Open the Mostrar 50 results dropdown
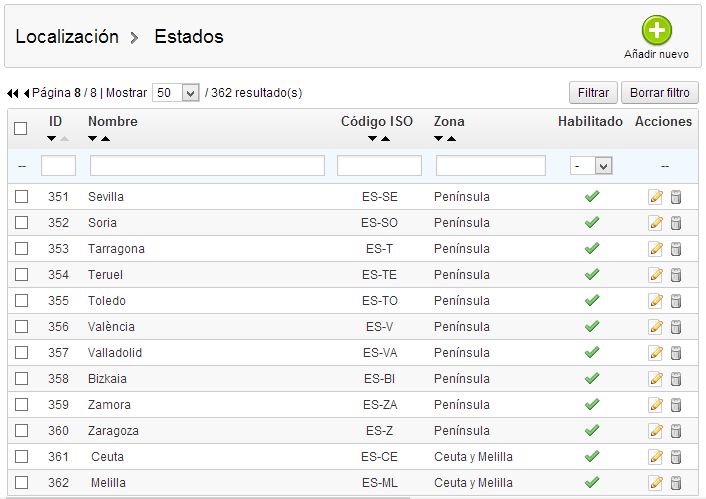The height and width of the screenshot is (499, 706). (x=176, y=93)
